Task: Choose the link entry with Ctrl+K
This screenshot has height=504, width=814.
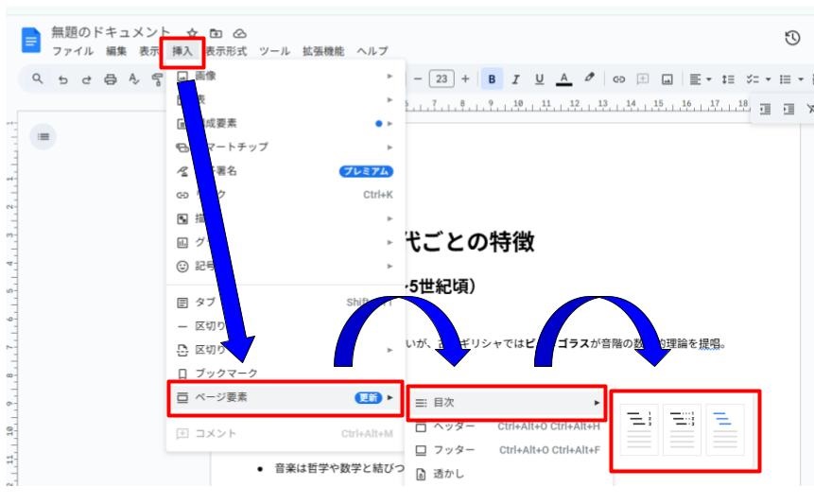Action: tap(286, 195)
